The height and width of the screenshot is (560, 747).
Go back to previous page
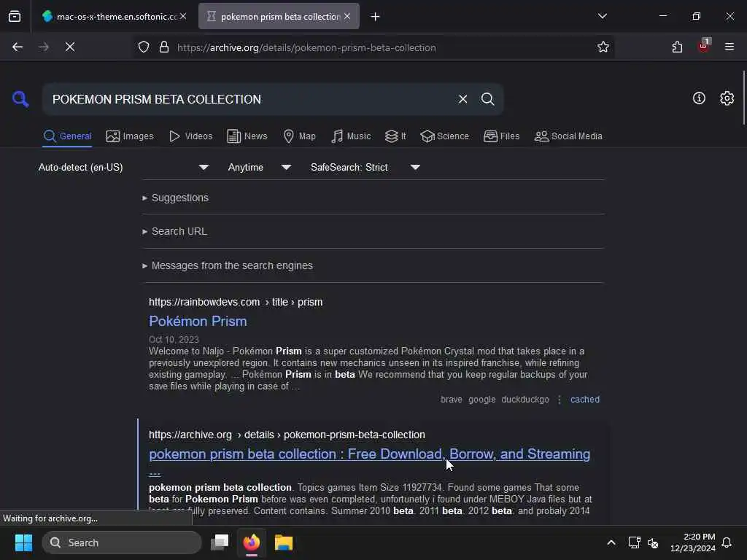(x=18, y=47)
